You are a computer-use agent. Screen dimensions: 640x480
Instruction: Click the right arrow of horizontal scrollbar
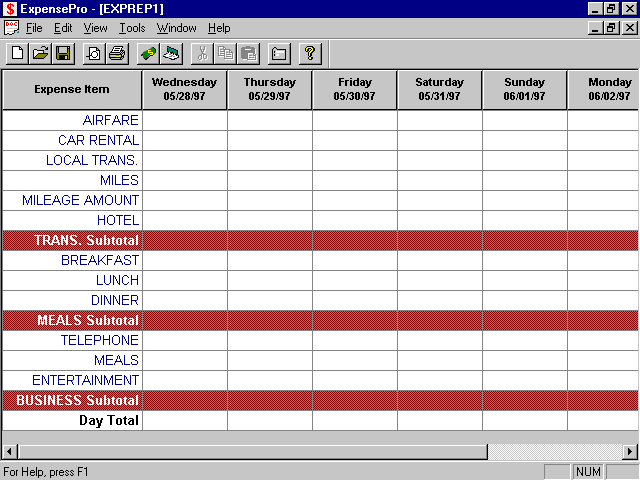(x=630, y=451)
